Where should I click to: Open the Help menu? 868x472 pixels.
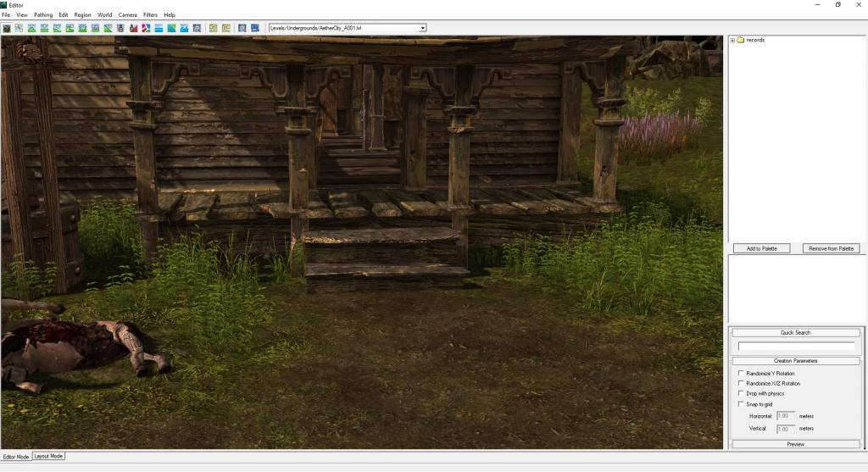(170, 15)
